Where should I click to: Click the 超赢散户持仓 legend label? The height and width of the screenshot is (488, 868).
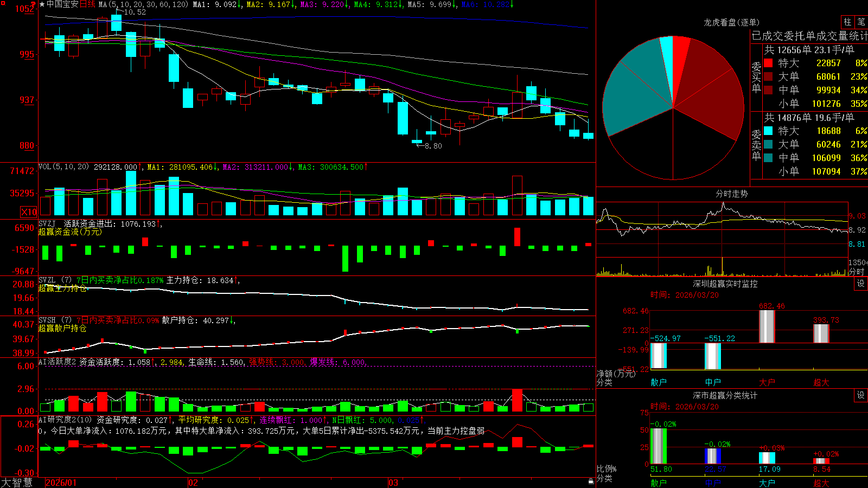[x=62, y=328]
